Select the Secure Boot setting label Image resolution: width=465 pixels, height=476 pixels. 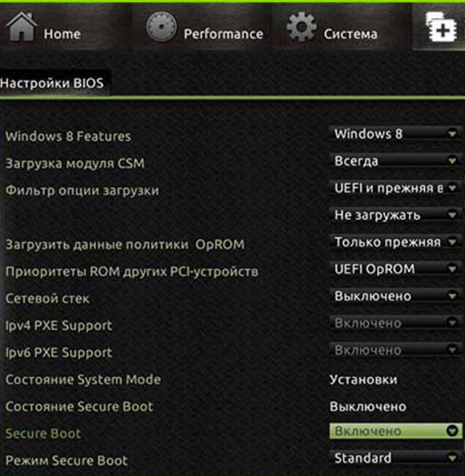(x=44, y=434)
